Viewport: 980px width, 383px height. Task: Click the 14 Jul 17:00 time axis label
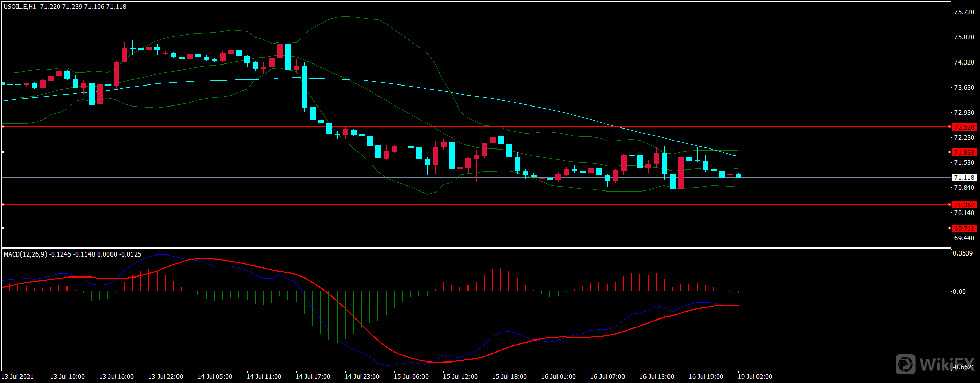tap(313, 377)
